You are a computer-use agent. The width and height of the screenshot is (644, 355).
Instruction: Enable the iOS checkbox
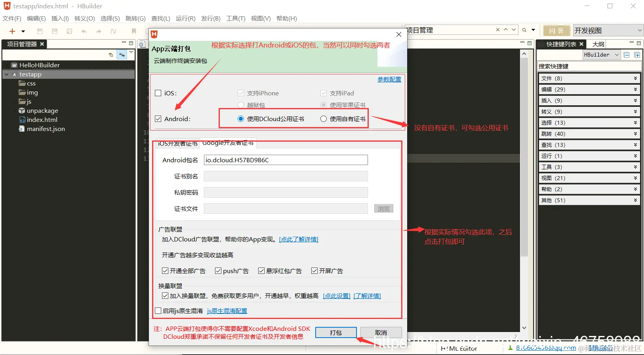(x=158, y=93)
